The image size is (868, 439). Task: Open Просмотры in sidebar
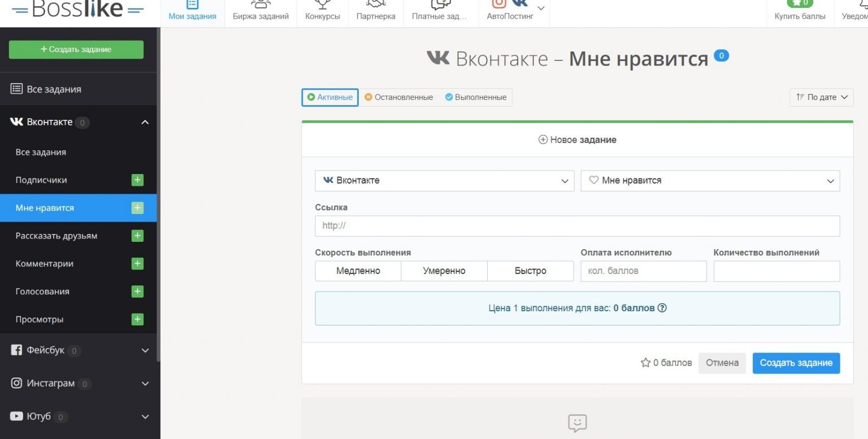point(40,319)
